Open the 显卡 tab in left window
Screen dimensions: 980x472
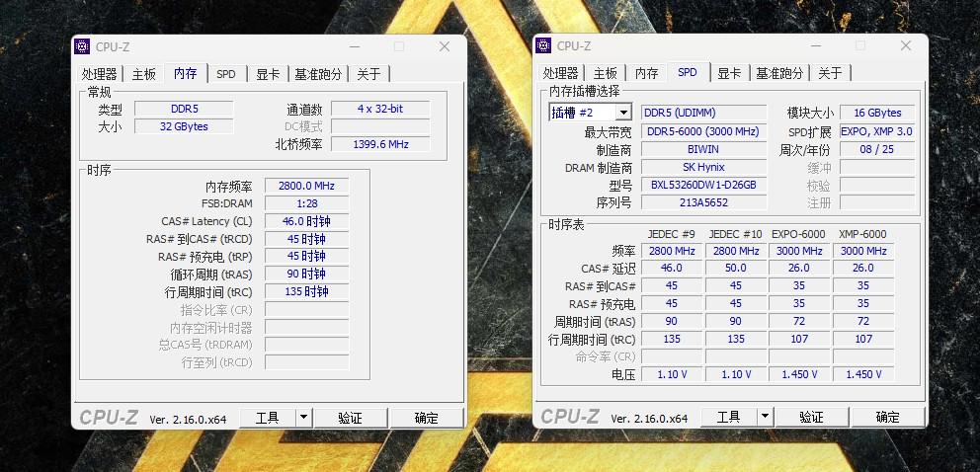(268, 74)
